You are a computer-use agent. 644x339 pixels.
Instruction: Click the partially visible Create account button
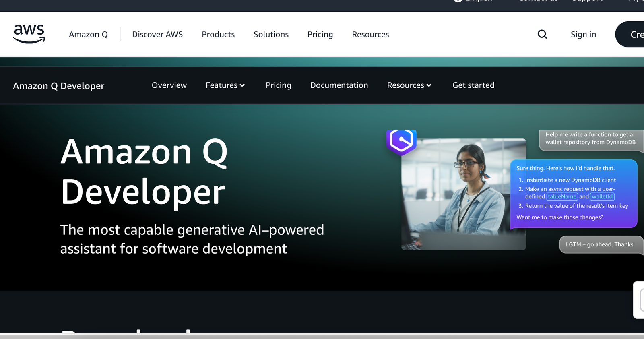pos(630,34)
